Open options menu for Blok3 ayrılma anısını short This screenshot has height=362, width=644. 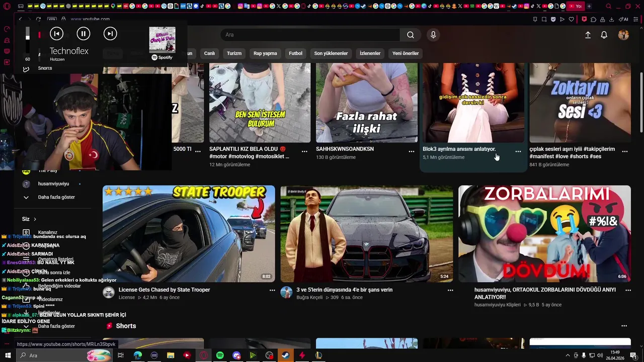tap(518, 151)
